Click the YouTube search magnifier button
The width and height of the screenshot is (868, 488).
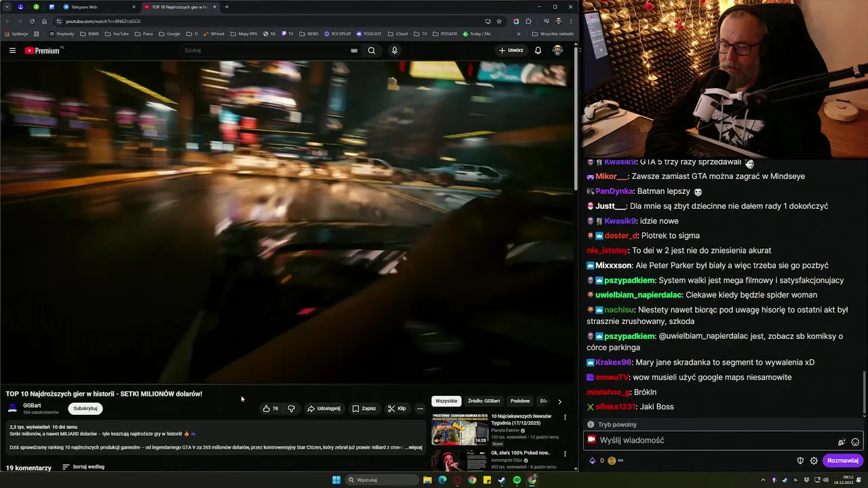pyautogui.click(x=372, y=50)
